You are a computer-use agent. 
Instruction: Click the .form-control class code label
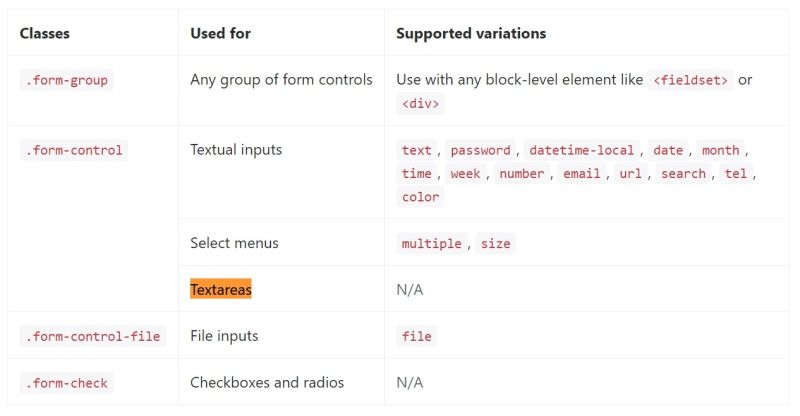point(72,150)
